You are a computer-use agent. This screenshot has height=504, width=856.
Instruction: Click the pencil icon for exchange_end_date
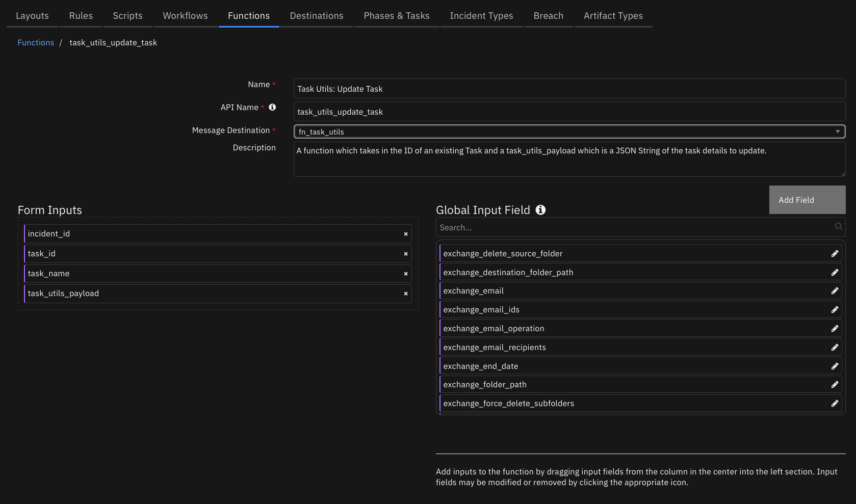pos(835,366)
